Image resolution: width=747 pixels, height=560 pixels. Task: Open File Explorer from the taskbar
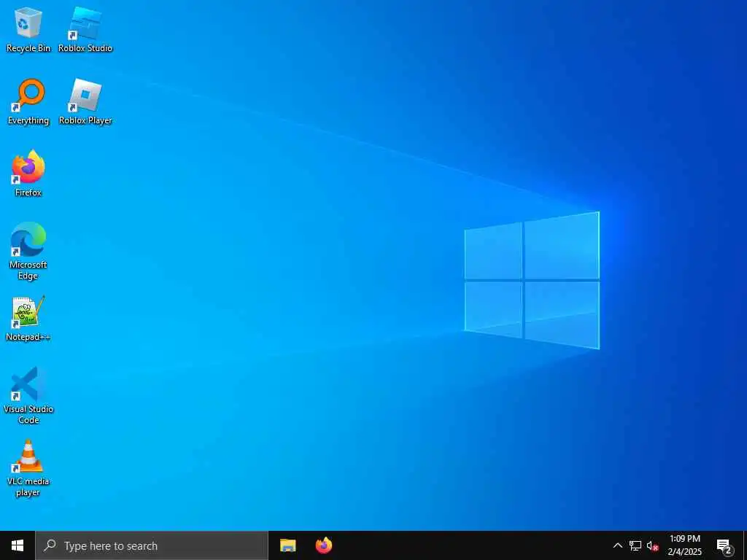click(x=287, y=545)
